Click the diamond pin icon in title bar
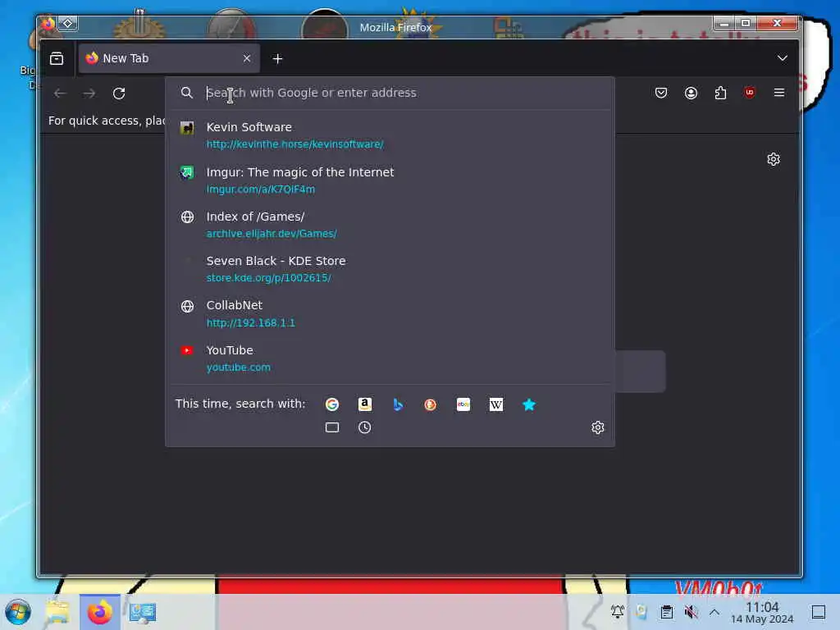Screen dimensions: 840x630 68,23
